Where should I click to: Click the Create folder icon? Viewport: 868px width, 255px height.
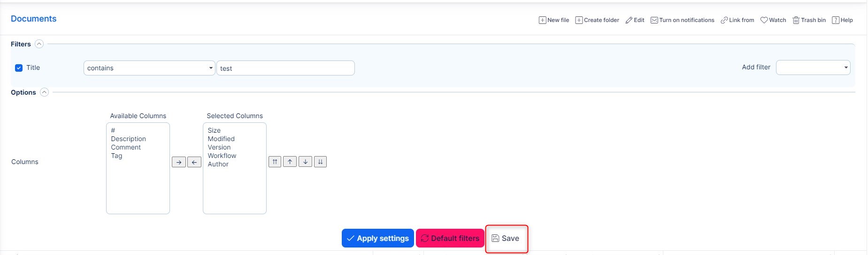(x=579, y=20)
